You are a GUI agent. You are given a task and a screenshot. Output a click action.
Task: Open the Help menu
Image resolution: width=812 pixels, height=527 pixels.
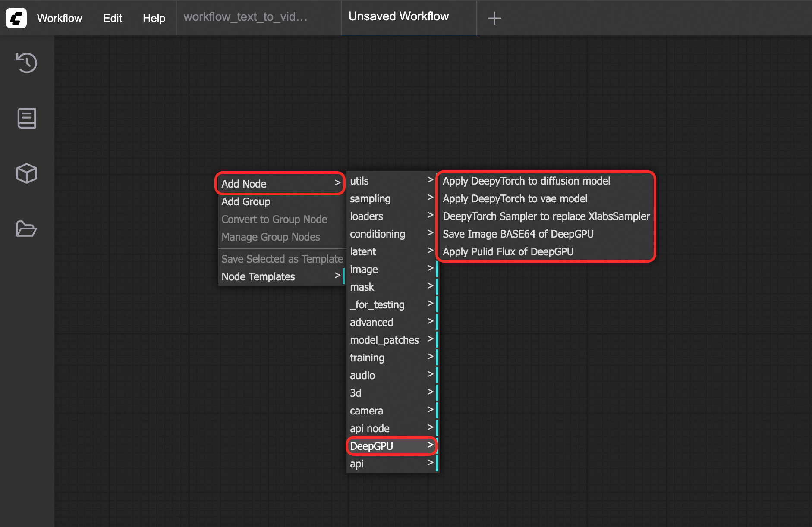pyautogui.click(x=154, y=18)
